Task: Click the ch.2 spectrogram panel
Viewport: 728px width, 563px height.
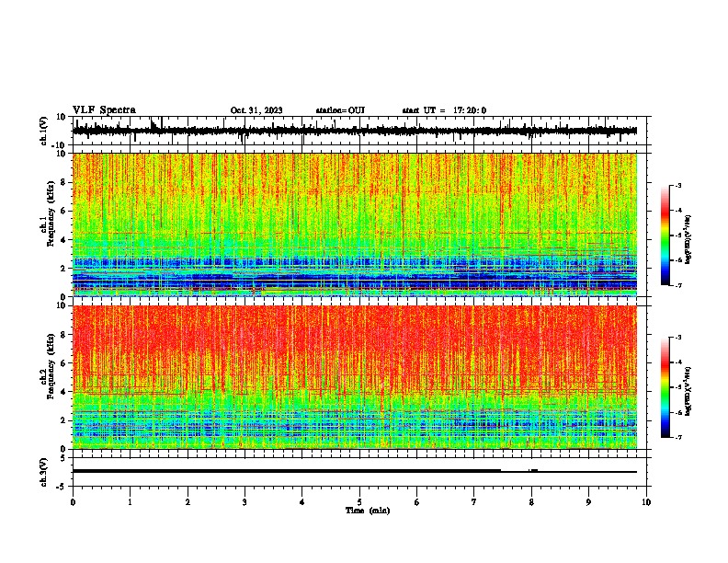Action: coord(355,377)
